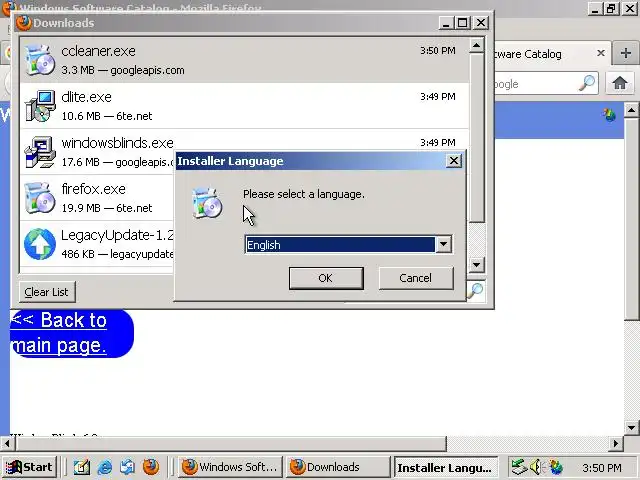
Task: Maximize the Downloads window
Action: click(x=463, y=23)
